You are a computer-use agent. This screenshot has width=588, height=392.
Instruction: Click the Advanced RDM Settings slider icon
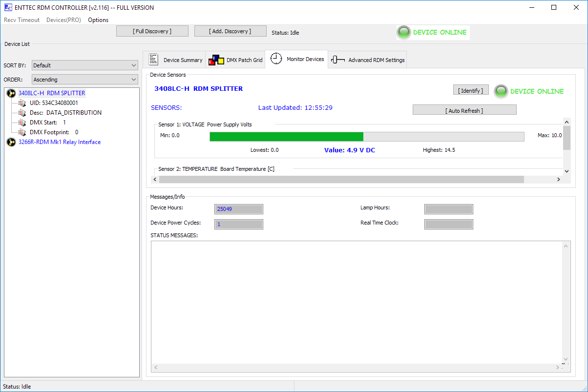[x=338, y=60]
